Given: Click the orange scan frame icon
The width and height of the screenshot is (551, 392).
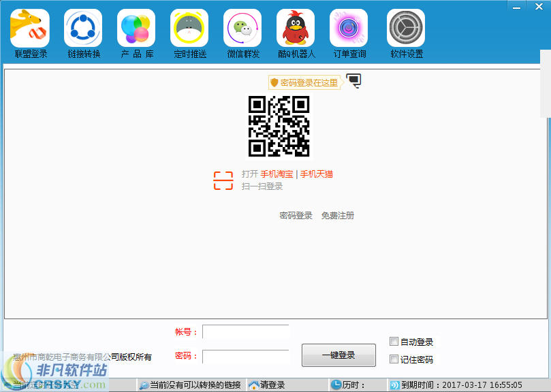Looking at the screenshot, I should point(223,180).
